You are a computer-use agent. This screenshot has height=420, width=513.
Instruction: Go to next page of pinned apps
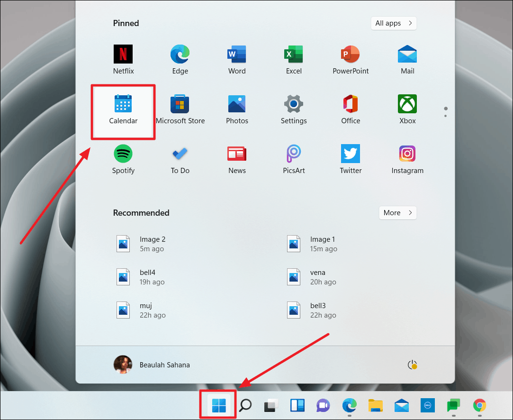coord(445,116)
